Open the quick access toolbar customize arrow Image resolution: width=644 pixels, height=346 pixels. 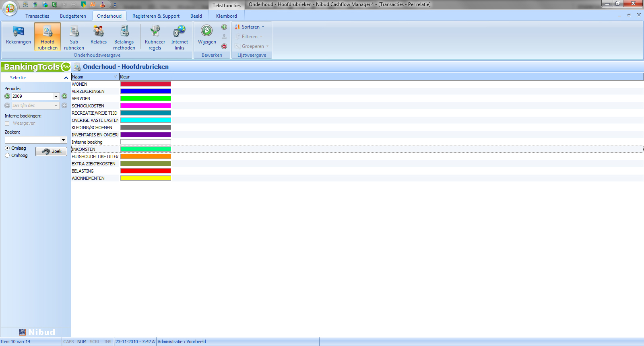pos(115,5)
